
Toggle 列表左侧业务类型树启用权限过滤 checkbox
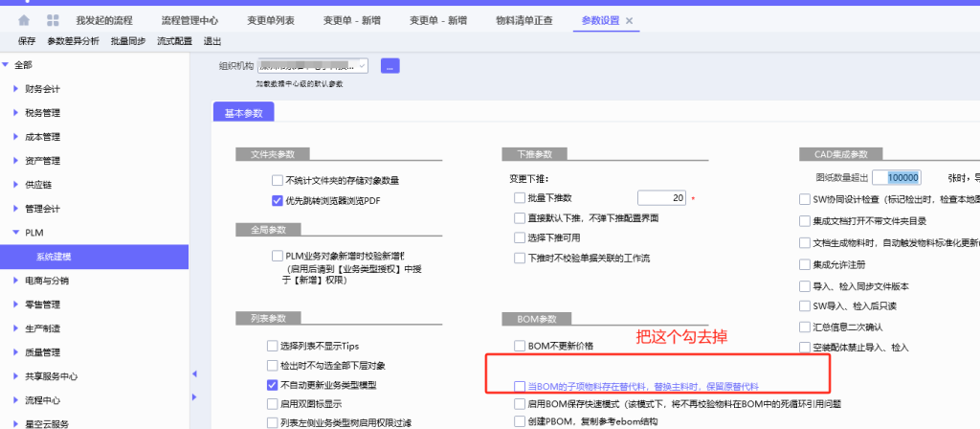tap(272, 423)
